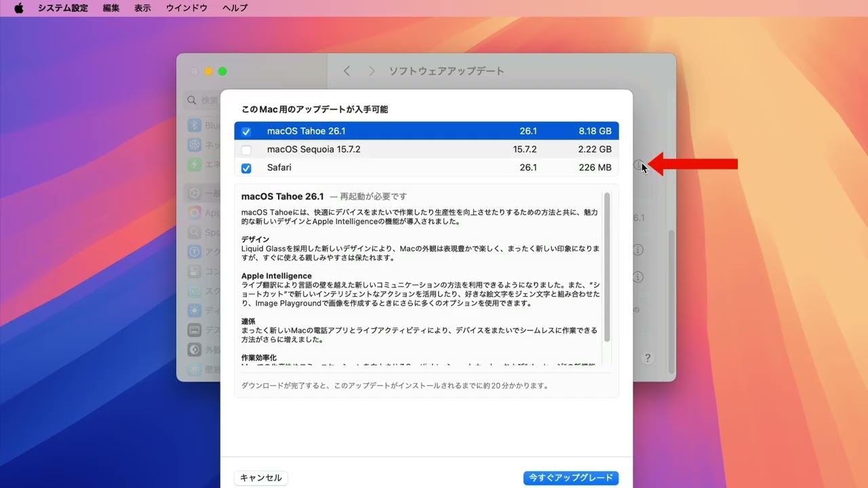
Task: Open the ヘルプ menu
Action: coord(235,8)
